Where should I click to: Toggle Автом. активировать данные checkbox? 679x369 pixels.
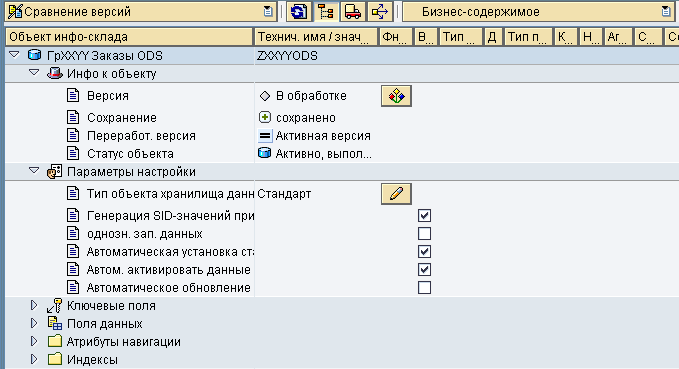(424, 269)
